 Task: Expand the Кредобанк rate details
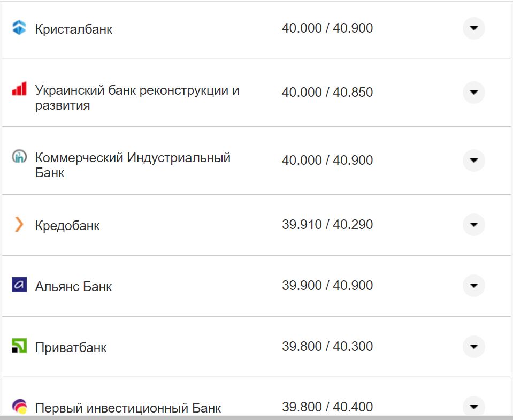pyautogui.click(x=473, y=225)
